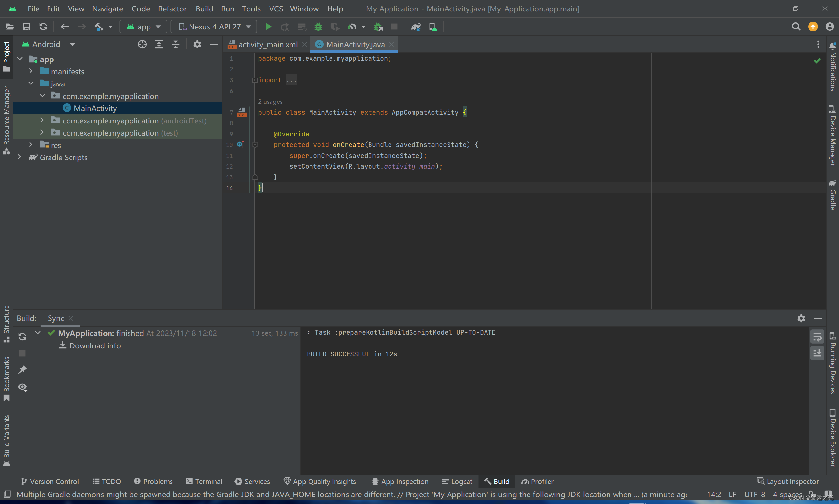Click the Download info link
839x504 pixels.
pyautogui.click(x=95, y=345)
